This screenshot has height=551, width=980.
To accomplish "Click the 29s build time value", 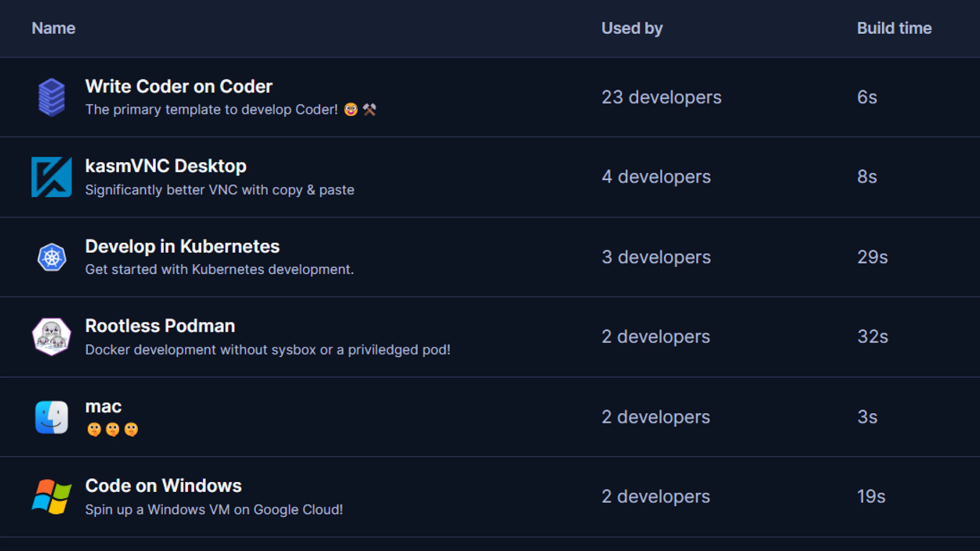I will pos(872,257).
